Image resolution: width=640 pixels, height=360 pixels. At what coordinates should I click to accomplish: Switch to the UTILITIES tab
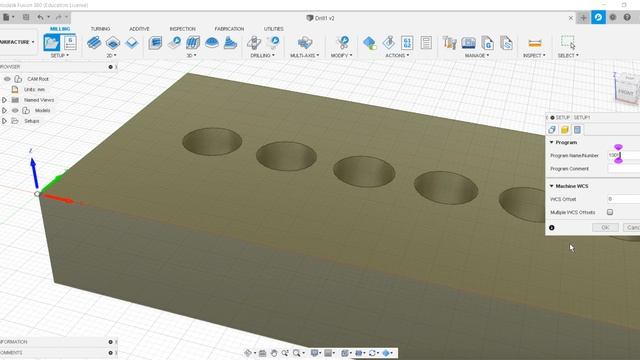[273, 29]
